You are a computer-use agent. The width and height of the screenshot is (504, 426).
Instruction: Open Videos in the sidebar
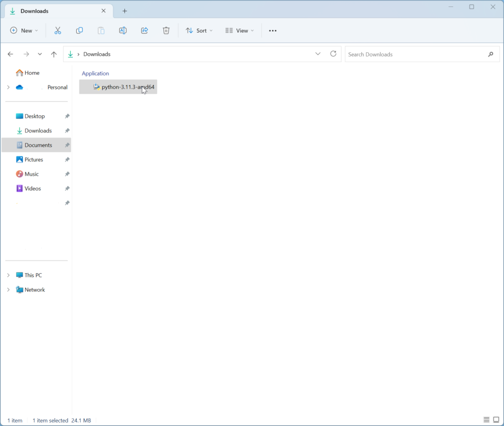click(x=33, y=189)
